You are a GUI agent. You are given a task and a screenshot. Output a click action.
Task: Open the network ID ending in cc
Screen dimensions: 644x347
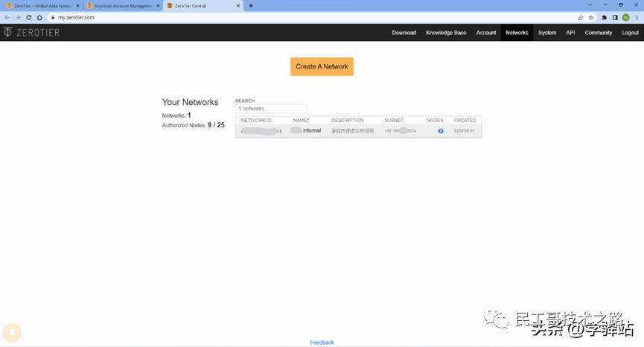pyautogui.click(x=261, y=131)
